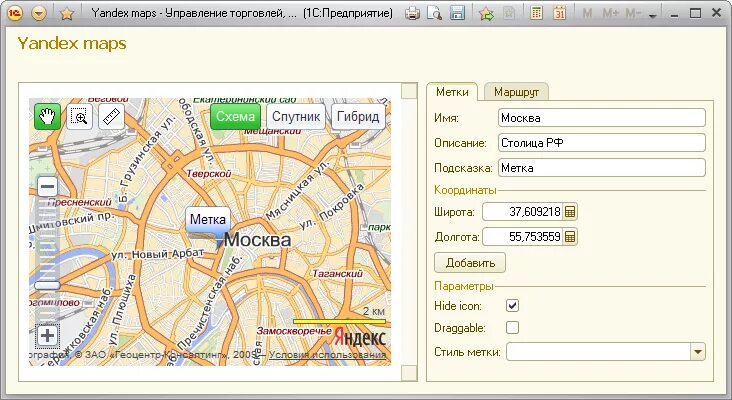Expand the title bar toolbar arrow

point(653,15)
